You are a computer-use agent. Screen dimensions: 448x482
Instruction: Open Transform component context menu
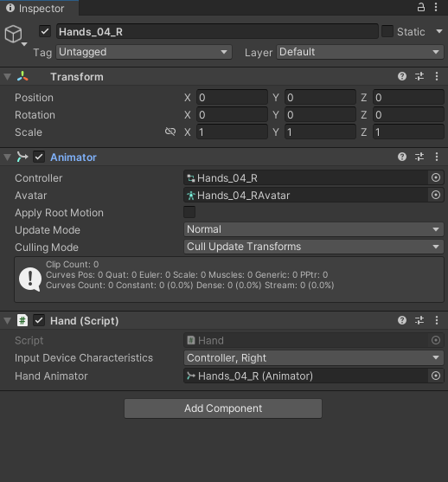click(x=437, y=76)
